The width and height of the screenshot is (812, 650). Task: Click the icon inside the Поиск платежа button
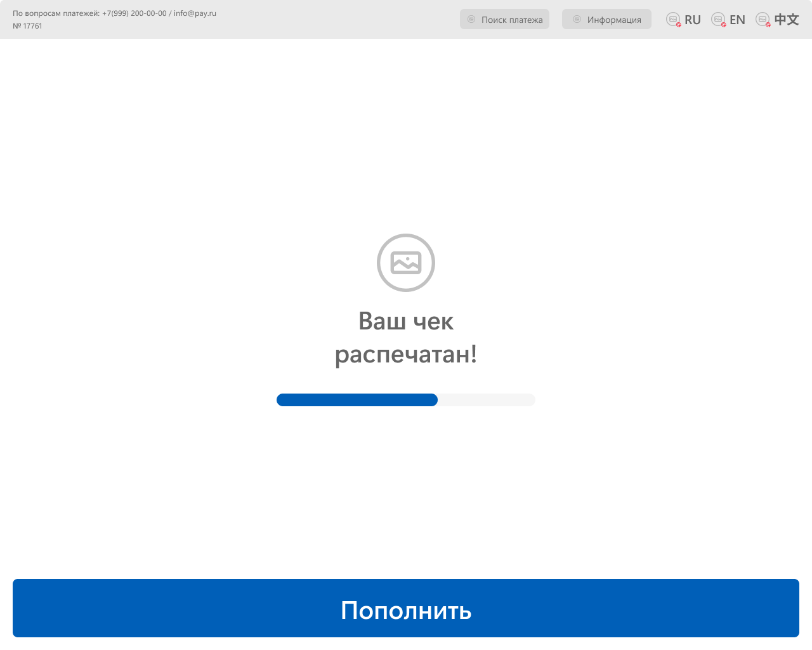click(x=471, y=19)
